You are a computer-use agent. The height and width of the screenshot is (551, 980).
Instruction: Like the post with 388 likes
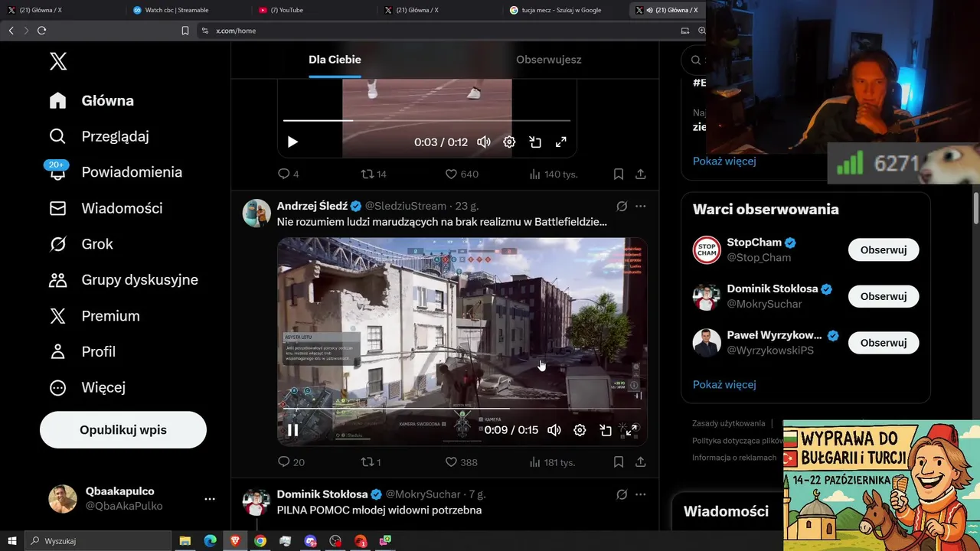[x=461, y=462]
